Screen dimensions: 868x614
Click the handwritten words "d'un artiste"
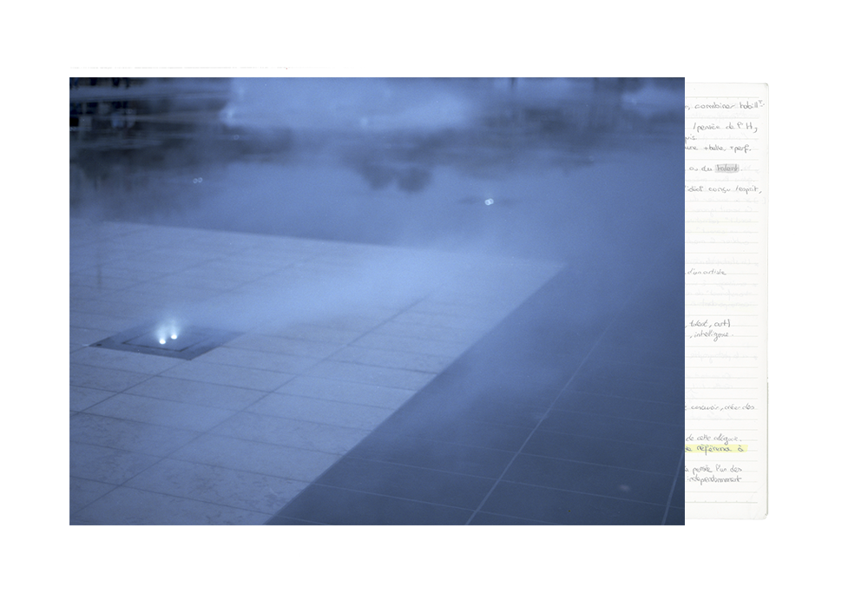click(707, 272)
